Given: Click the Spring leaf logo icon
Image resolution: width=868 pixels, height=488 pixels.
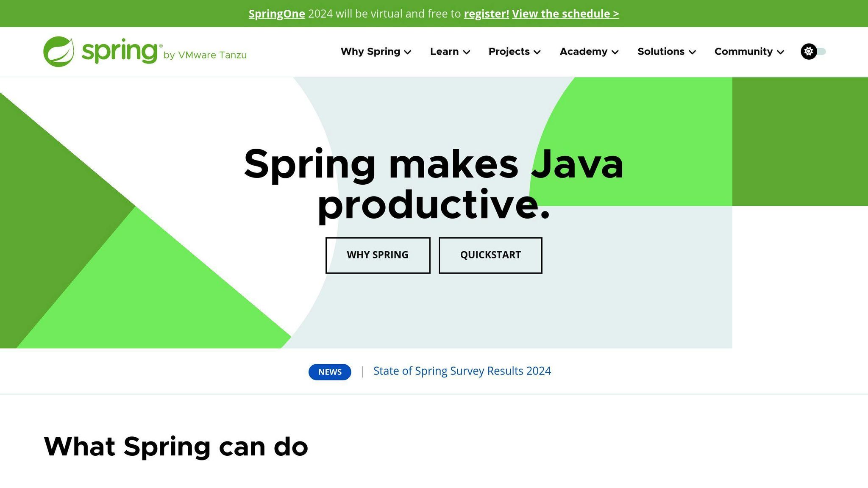Looking at the screenshot, I should pyautogui.click(x=58, y=52).
